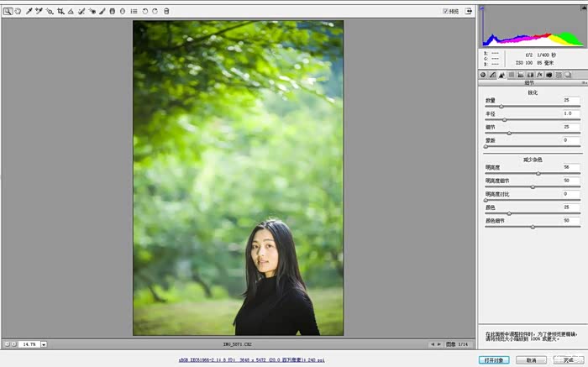The height and width of the screenshot is (367, 588).
Task: Click the 颜色细节 value field showing 50
Action: tap(570, 220)
